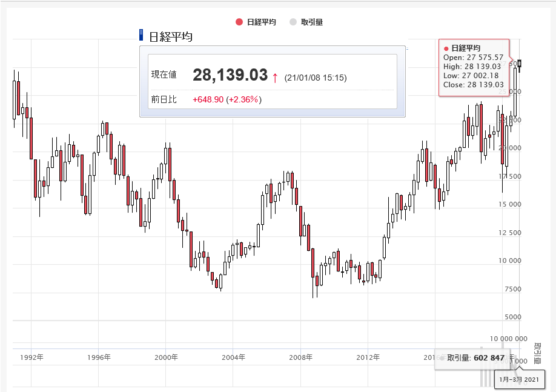Click the change value +648.90 (+2.36%)

point(227,99)
